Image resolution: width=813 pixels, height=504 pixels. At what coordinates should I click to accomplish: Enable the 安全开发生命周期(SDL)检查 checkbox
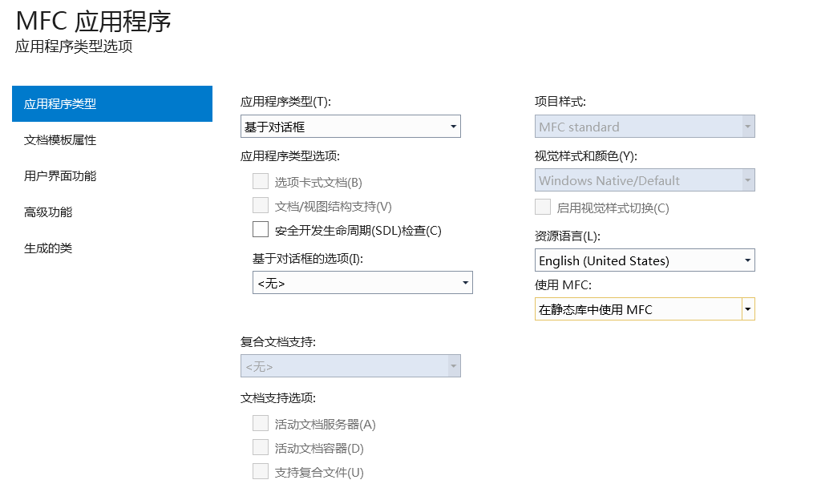[x=260, y=228]
